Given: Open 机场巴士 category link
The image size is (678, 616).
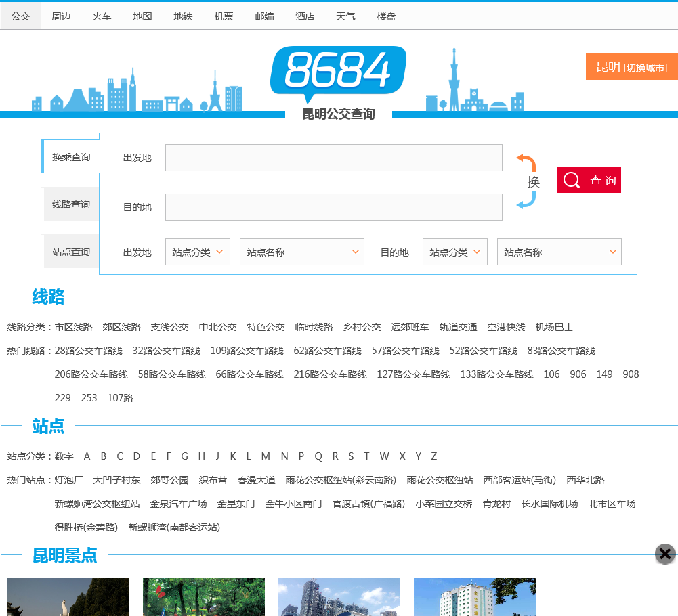Looking at the screenshot, I should [x=554, y=327].
